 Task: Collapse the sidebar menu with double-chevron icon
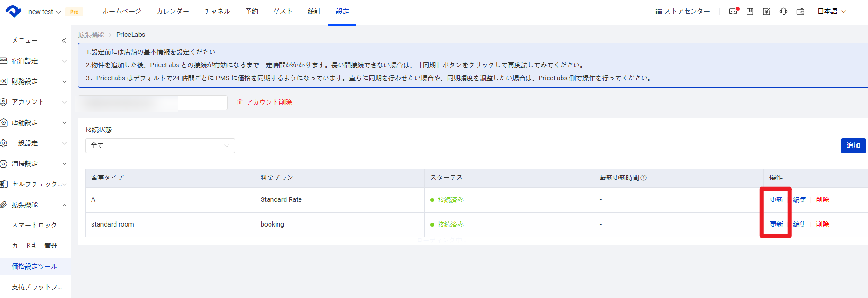click(64, 41)
